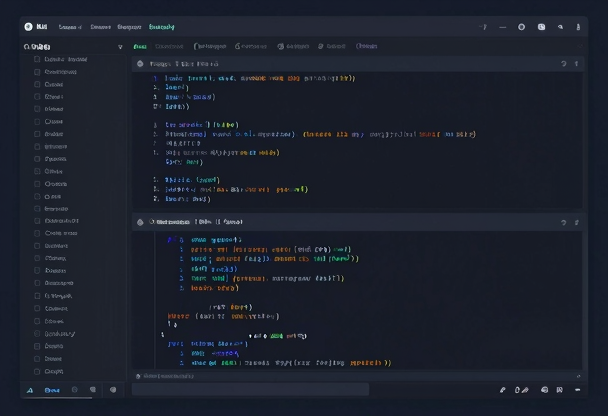Viewport: 608px width, 416px height.
Task: Tick the last checkbox in the sidebar list
Action: click(38, 370)
